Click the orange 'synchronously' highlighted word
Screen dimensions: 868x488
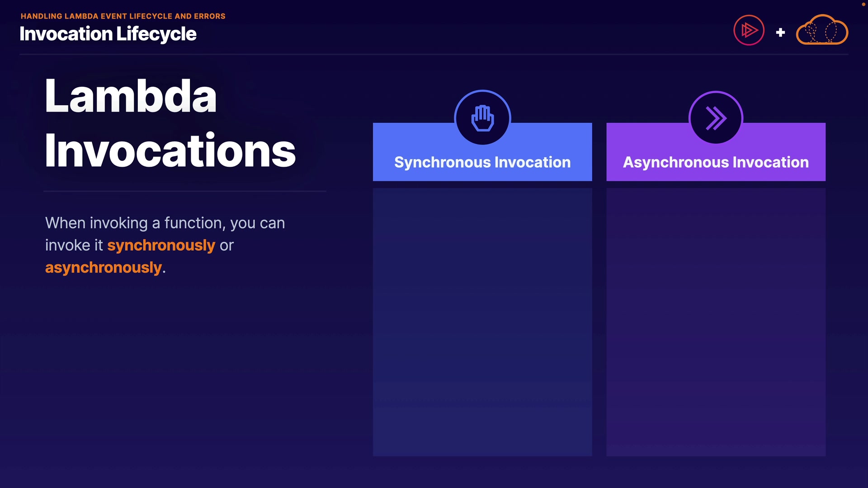click(161, 245)
